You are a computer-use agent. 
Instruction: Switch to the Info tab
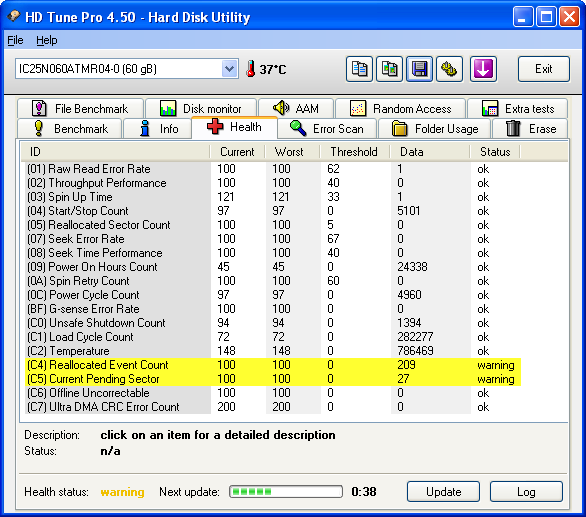(157, 129)
